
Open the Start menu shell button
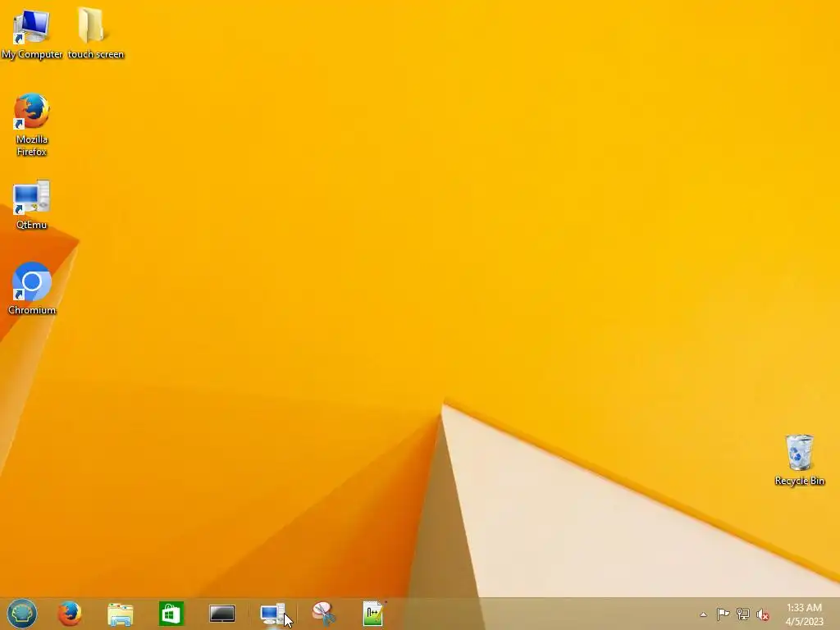(22, 614)
